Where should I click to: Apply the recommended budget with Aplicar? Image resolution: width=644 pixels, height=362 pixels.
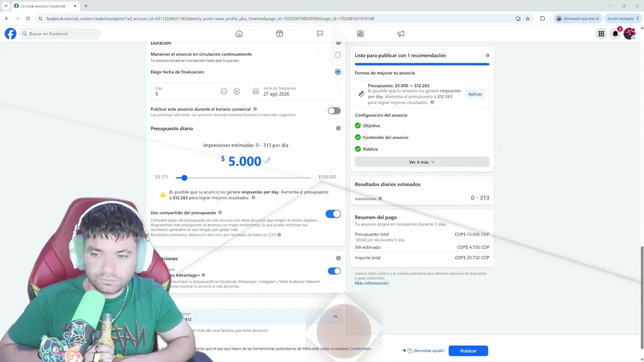tap(475, 94)
